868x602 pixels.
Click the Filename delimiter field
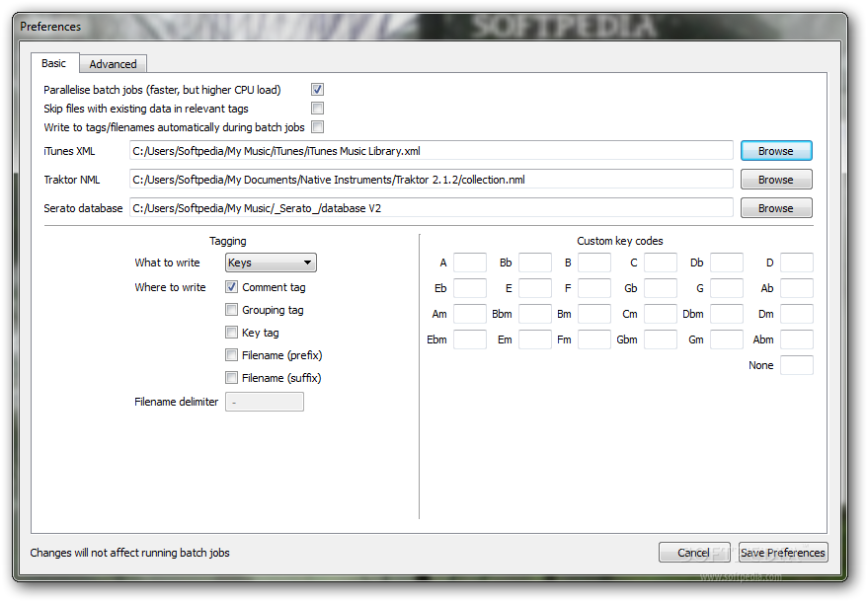click(265, 402)
